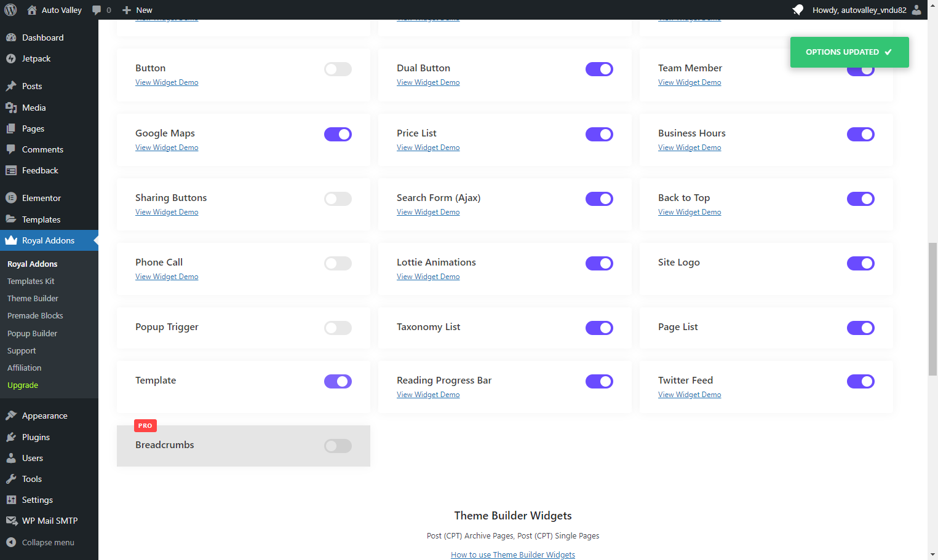Click the Pages icon in the sidebar
This screenshot has width=938, height=560.
coord(11,128)
